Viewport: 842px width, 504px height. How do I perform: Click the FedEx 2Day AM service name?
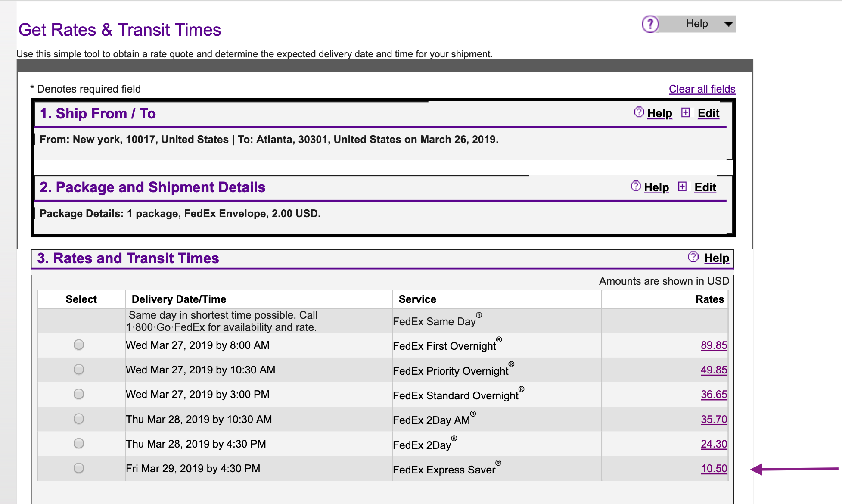tap(435, 419)
